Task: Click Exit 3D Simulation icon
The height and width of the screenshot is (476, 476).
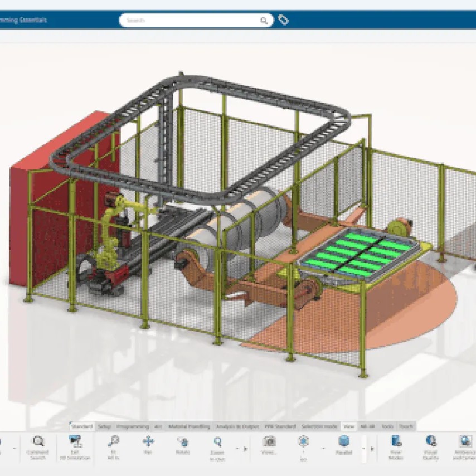Action: (x=74, y=443)
